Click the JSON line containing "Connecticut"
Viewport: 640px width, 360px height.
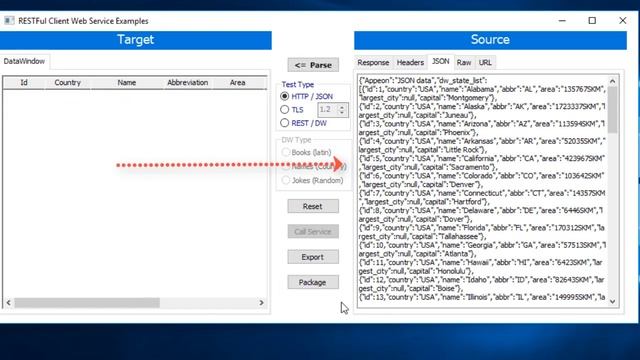coord(482,193)
